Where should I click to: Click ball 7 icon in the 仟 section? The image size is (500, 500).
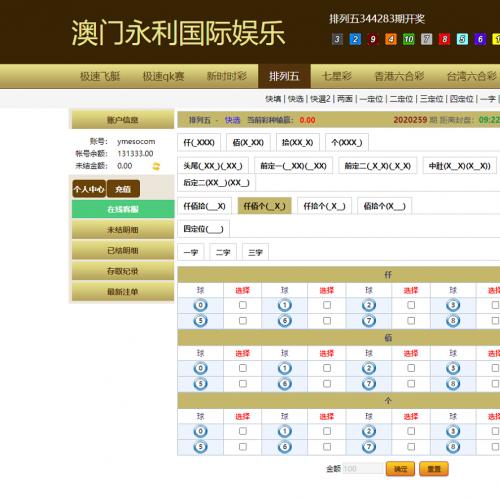point(369,321)
